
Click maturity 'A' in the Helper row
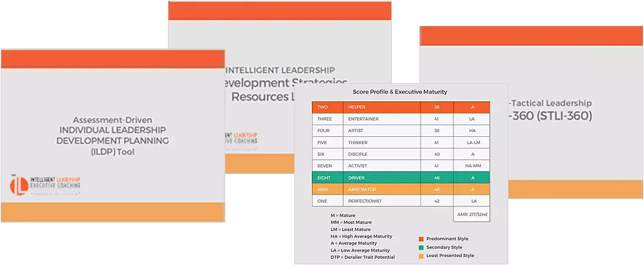tap(471, 107)
